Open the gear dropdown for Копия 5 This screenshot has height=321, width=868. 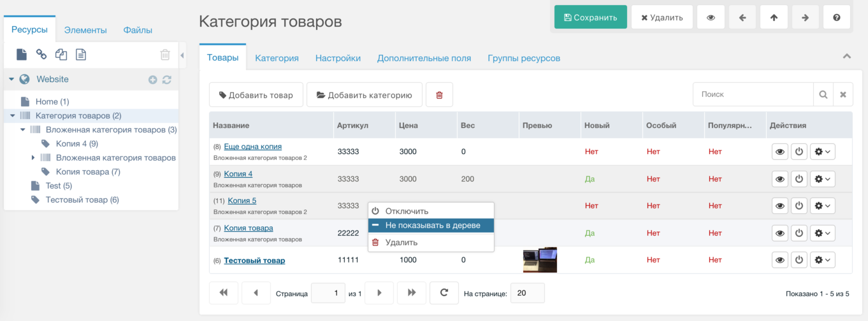point(823,206)
